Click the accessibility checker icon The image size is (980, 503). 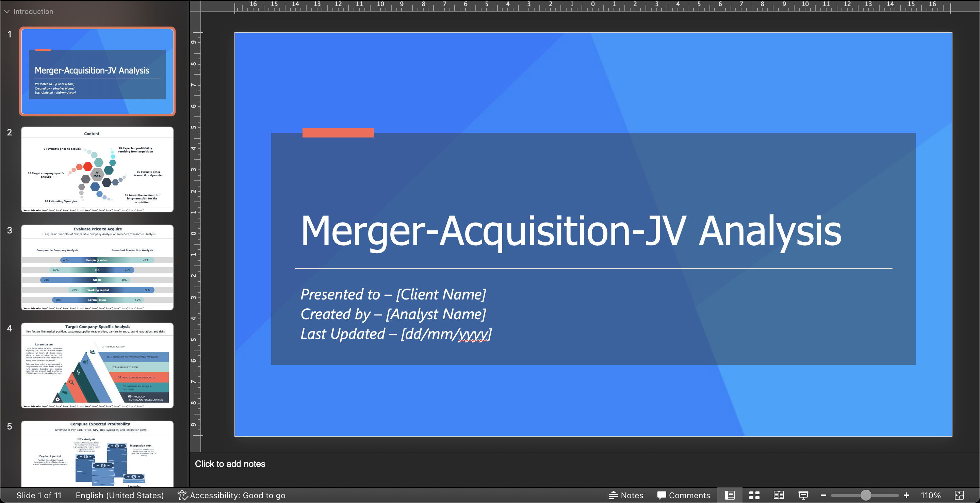tap(183, 495)
